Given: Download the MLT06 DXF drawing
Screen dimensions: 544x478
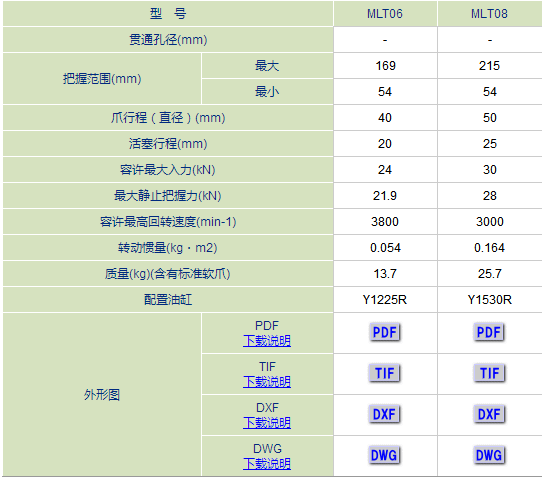Looking at the screenshot, I should tap(384, 414).
